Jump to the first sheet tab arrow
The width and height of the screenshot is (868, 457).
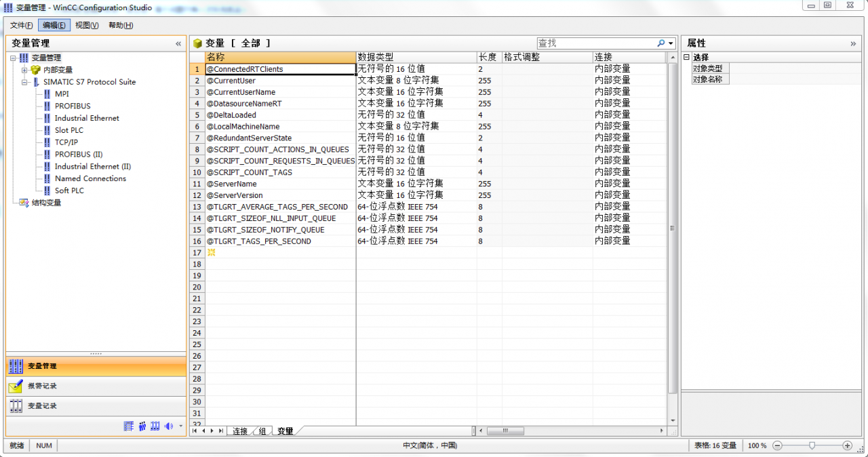pos(195,431)
